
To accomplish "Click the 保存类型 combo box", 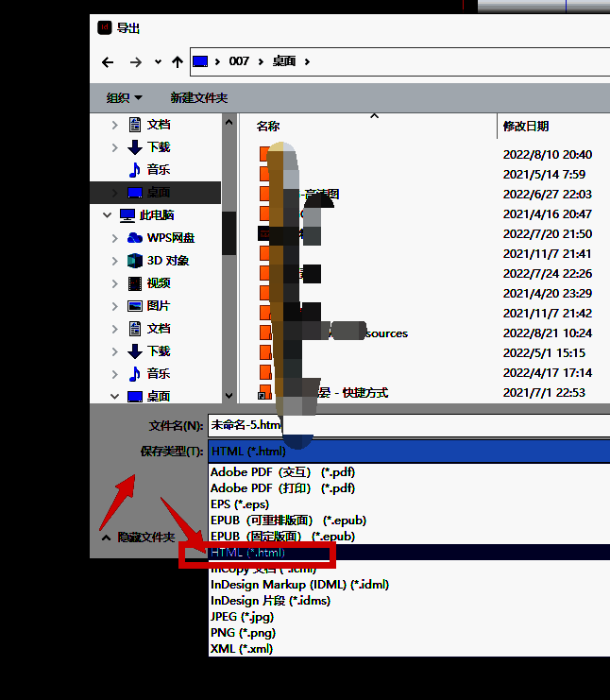I will coord(408,452).
